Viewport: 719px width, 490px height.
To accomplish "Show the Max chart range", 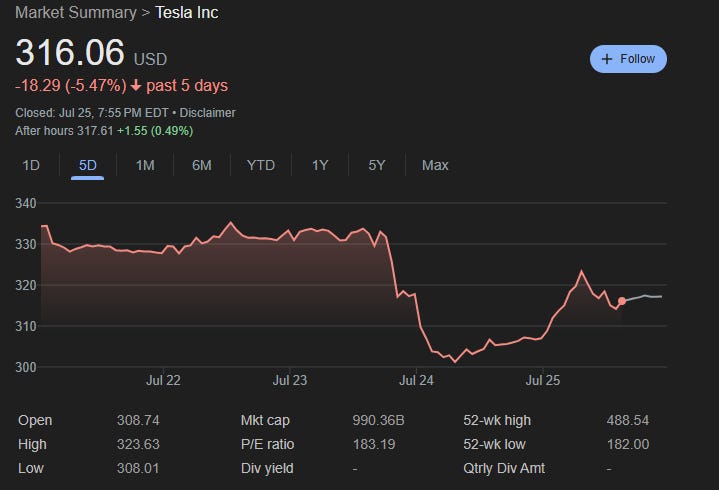I will [x=435, y=165].
